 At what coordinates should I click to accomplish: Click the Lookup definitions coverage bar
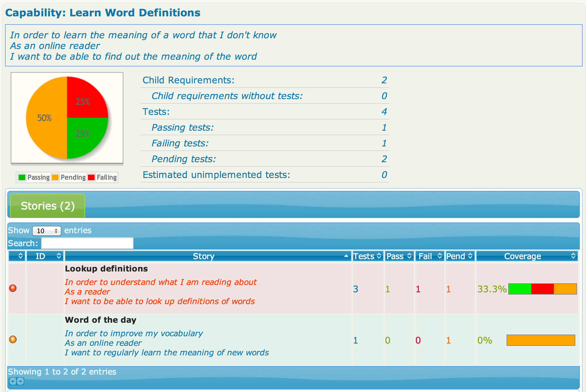543,289
